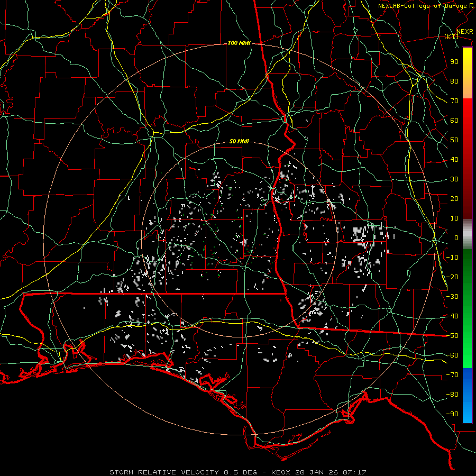Click the -20 scale value
Image resolution: width=476 pixels, height=476 pixels.
point(452,277)
